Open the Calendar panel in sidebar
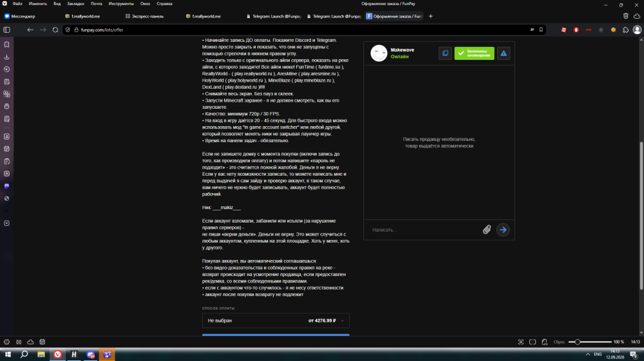 point(6,149)
